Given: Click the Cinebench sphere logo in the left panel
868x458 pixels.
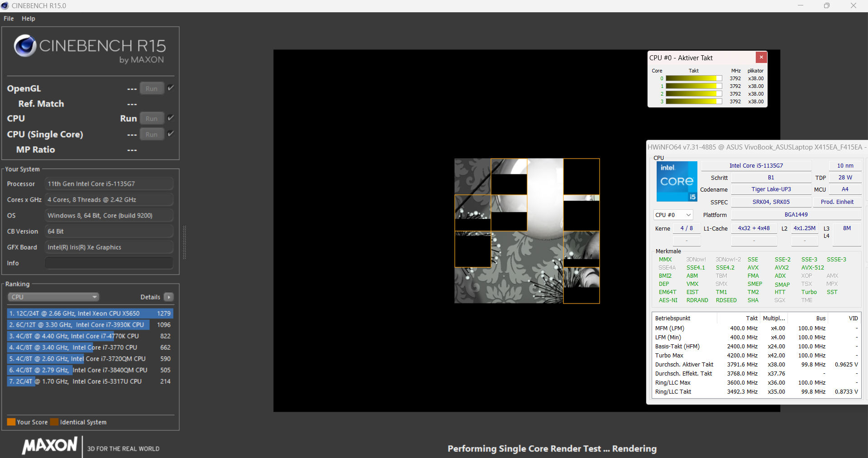Looking at the screenshot, I should pyautogui.click(x=25, y=46).
